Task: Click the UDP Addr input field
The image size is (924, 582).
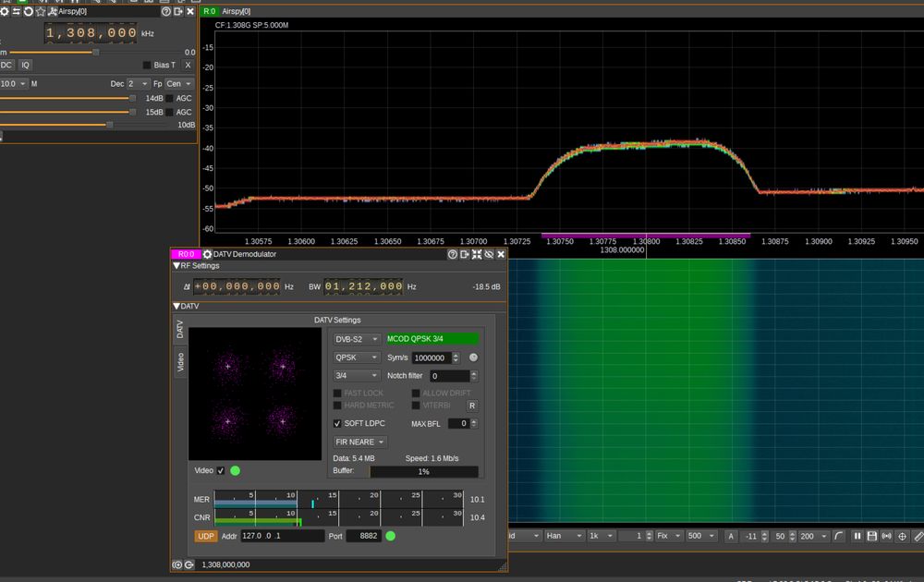Action: point(282,536)
